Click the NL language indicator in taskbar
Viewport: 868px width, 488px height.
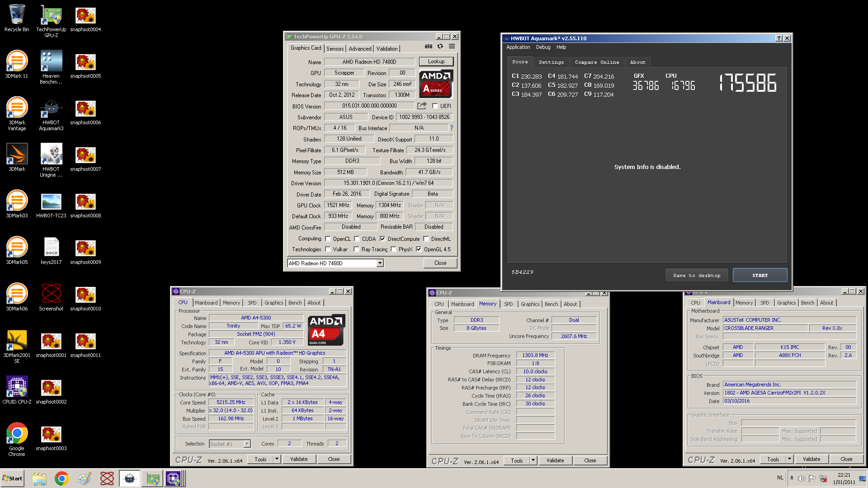click(780, 478)
